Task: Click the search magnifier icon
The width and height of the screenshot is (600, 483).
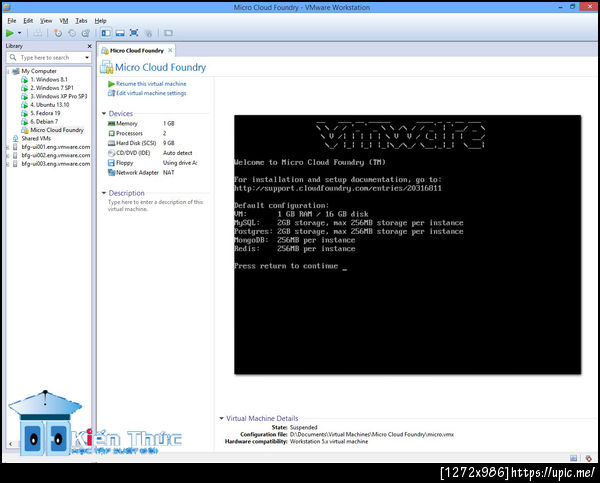Action: click(x=13, y=57)
